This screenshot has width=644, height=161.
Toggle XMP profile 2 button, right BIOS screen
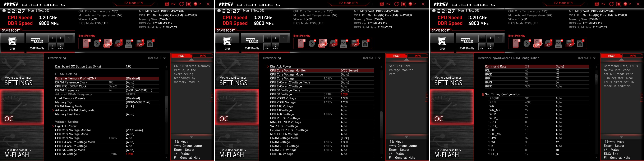coord(491,38)
